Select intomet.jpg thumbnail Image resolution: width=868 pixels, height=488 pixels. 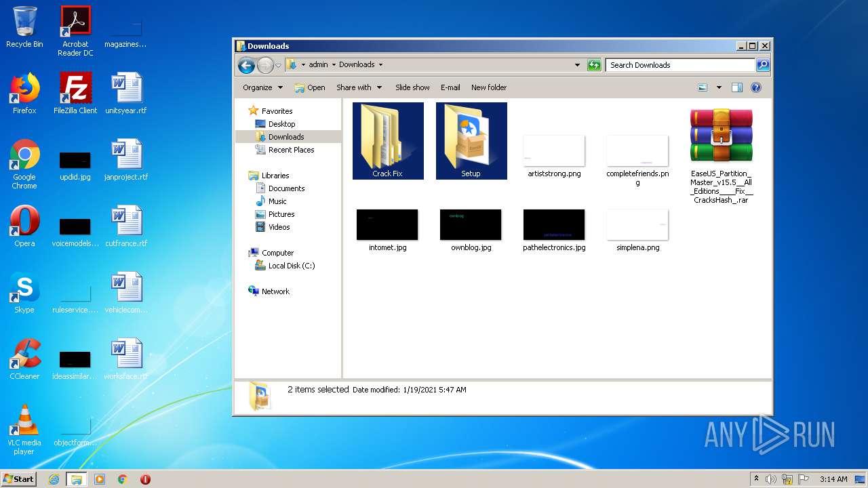pos(388,230)
